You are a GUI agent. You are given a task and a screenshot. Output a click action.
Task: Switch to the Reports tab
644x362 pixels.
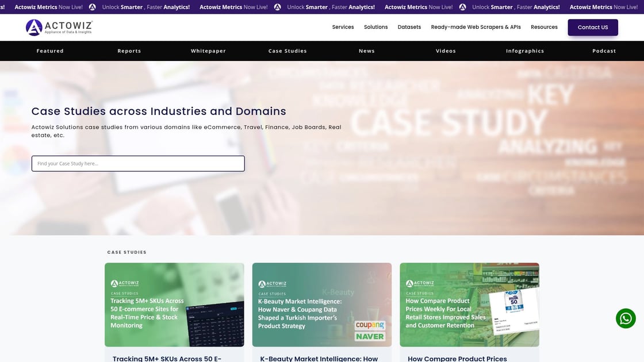click(x=129, y=51)
